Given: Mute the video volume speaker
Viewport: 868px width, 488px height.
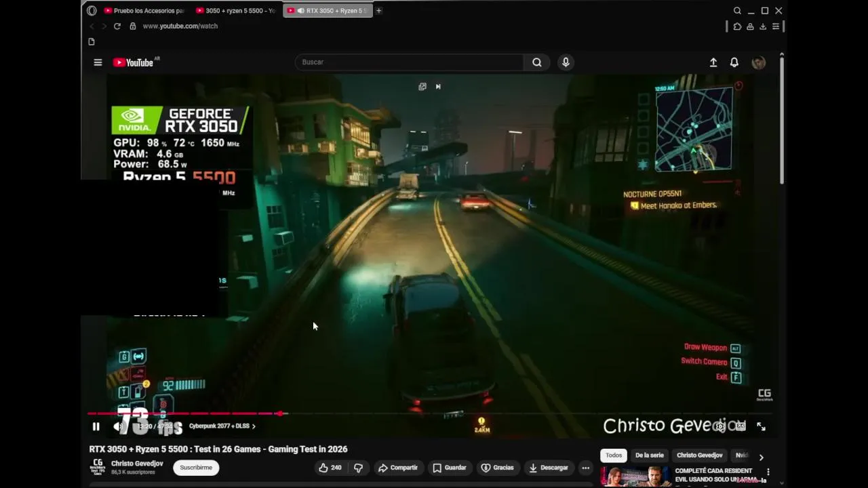Looking at the screenshot, I should (x=117, y=426).
